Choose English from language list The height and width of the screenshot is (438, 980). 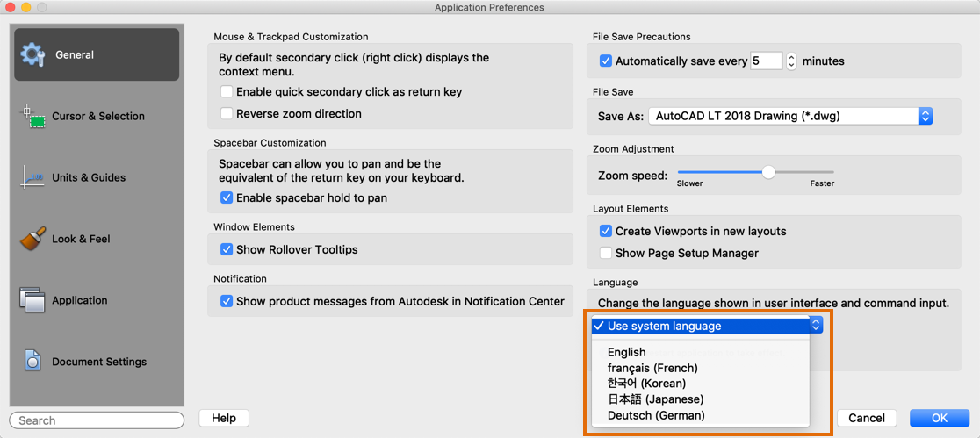[626, 352]
